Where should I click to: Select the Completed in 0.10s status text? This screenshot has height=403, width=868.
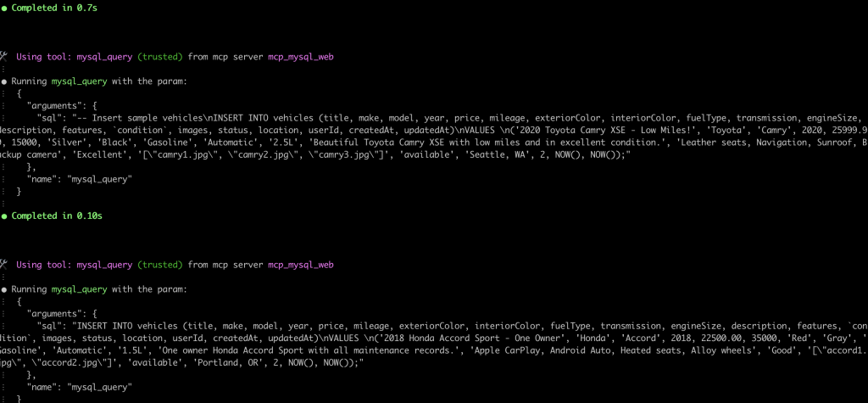coord(57,216)
